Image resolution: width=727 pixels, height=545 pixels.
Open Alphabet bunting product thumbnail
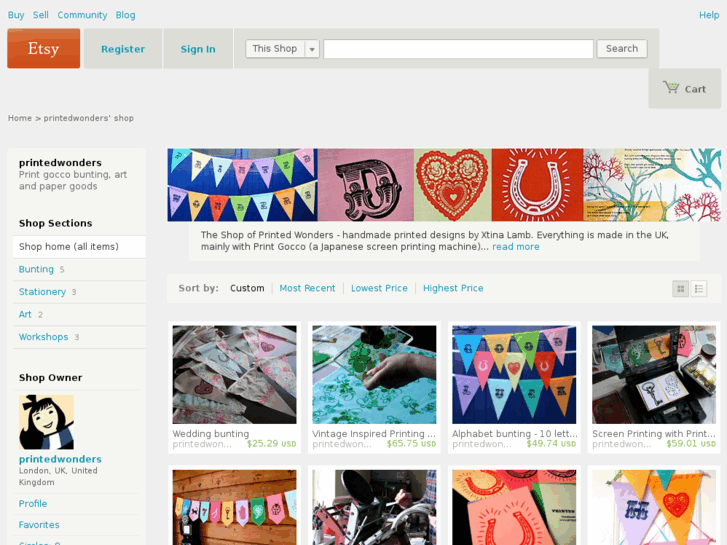(514, 375)
